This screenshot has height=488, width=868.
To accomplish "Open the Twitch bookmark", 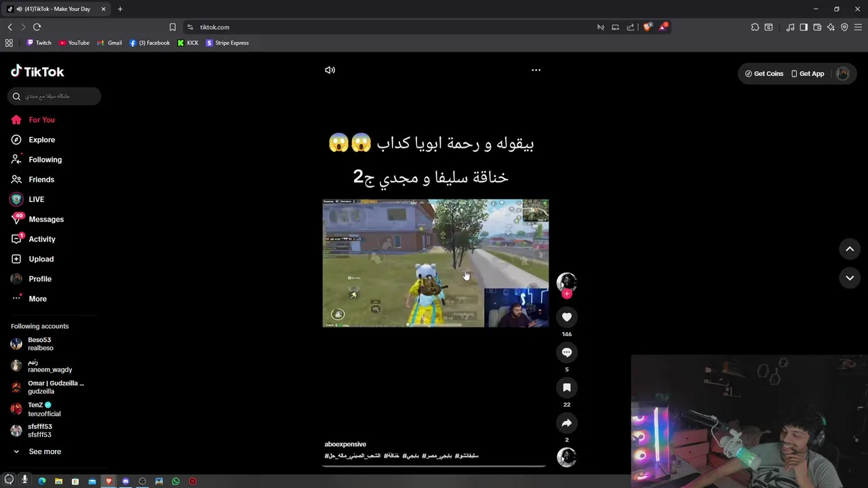I will tap(39, 43).
